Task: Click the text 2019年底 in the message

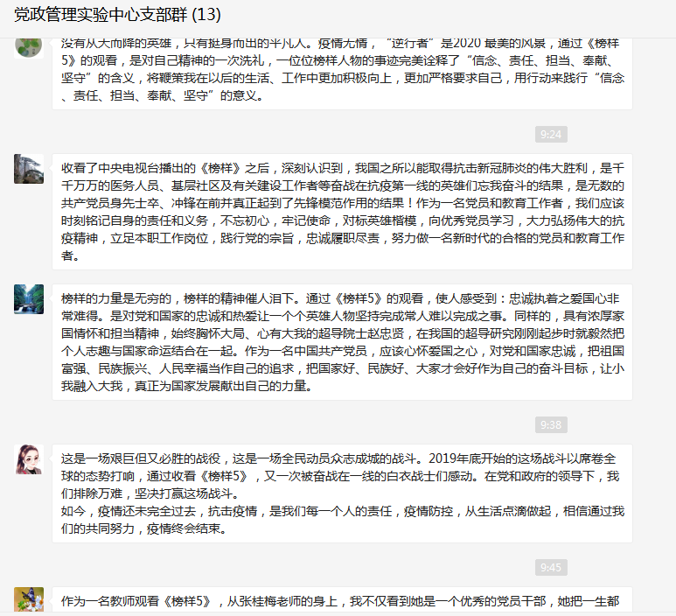Action: pyautogui.click(x=454, y=458)
